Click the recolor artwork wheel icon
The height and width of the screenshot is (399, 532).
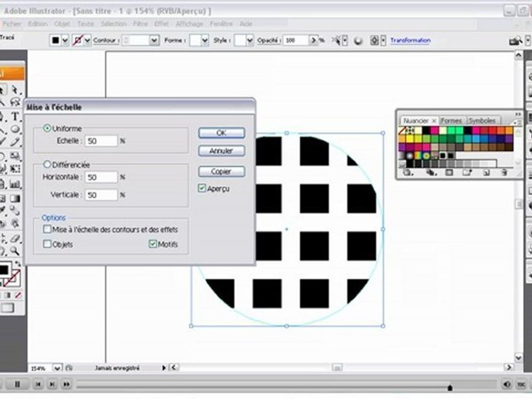tap(358, 40)
